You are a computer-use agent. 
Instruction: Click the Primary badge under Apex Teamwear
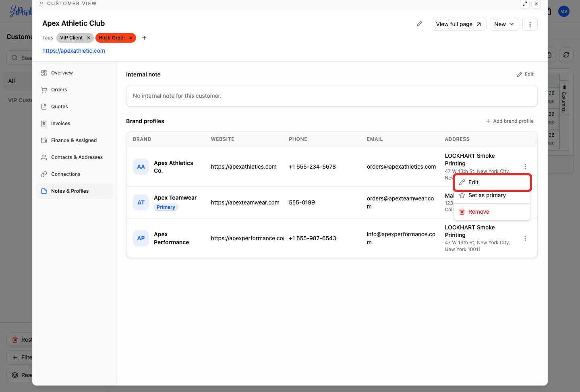(x=166, y=207)
